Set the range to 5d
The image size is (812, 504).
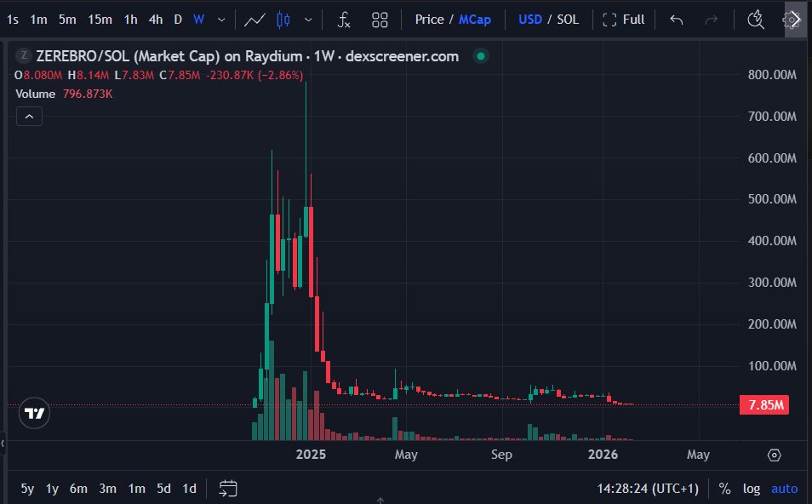[163, 489]
